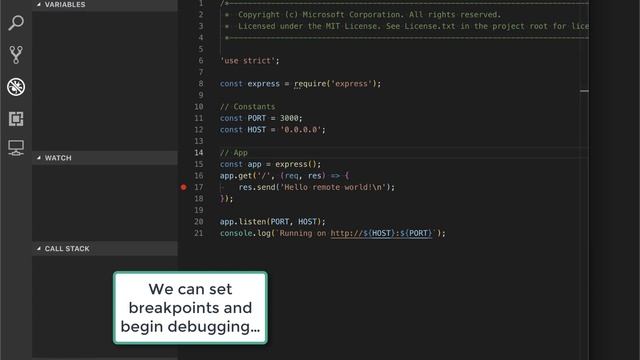This screenshot has width=640, height=360.
Task: Remove the breakpoint on line 17
Action: click(x=184, y=187)
